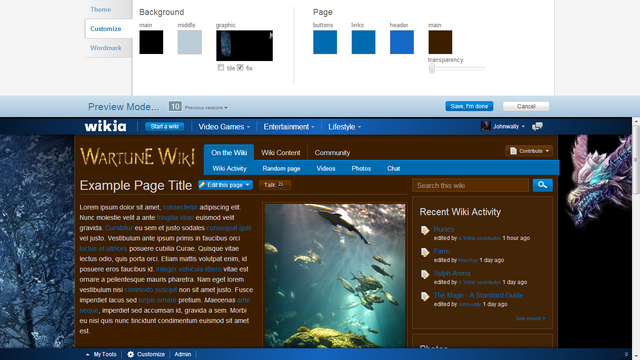Expand the Video Games menu
The height and width of the screenshot is (360, 640).
click(x=224, y=127)
